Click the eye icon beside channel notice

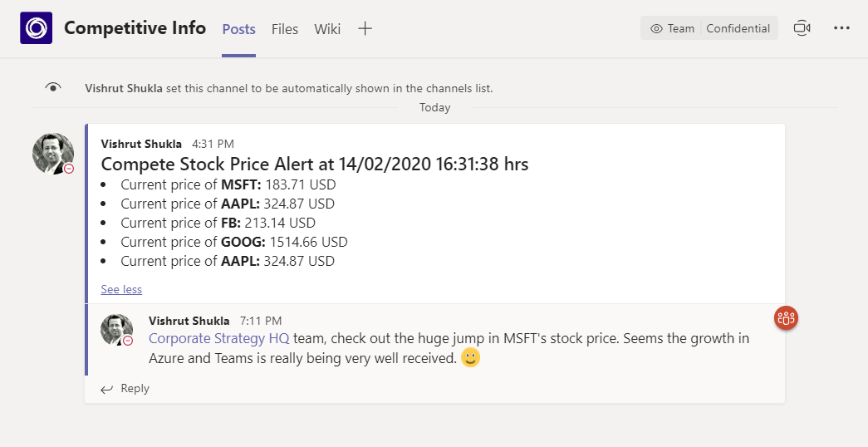tap(53, 87)
